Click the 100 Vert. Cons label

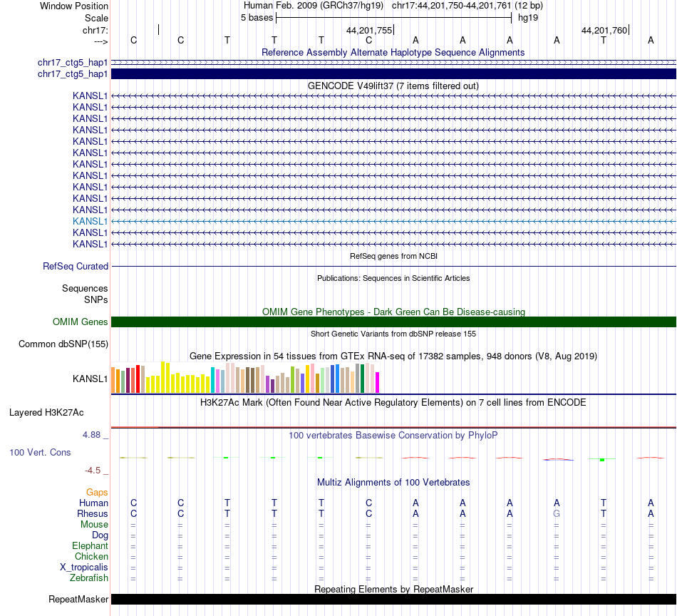coord(40,452)
